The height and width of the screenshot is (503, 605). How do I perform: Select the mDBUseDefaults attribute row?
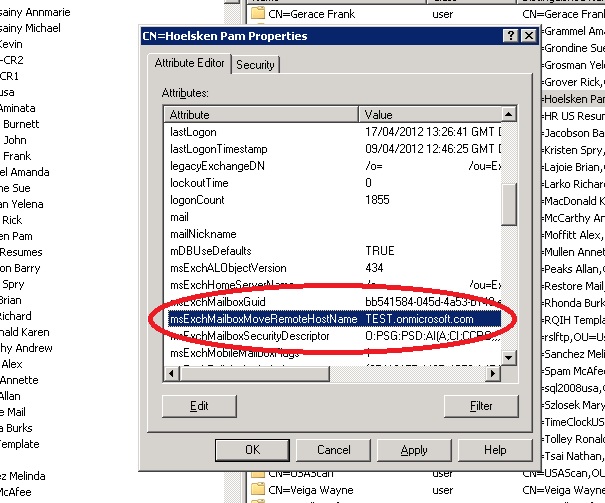[211, 251]
